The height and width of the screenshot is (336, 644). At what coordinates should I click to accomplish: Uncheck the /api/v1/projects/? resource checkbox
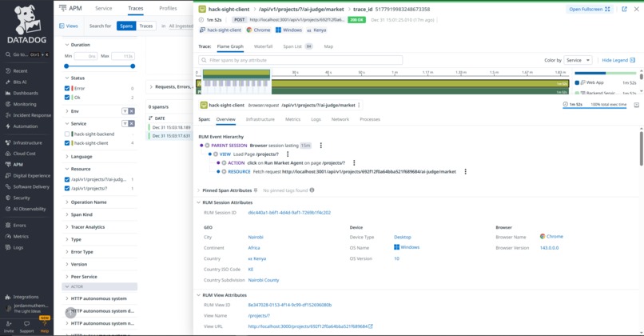pyautogui.click(x=67, y=188)
